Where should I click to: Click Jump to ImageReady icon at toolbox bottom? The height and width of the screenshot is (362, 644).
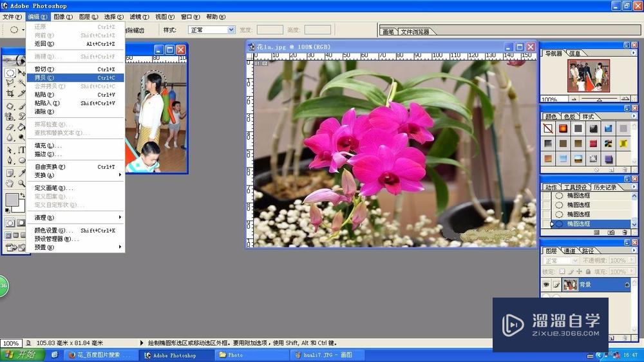tap(15, 247)
